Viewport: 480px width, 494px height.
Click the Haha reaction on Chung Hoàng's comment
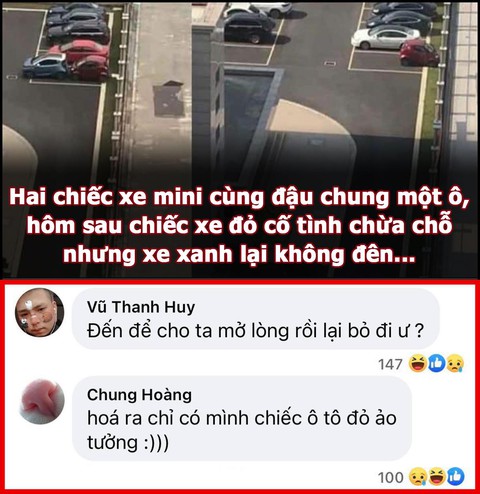click(x=436, y=477)
